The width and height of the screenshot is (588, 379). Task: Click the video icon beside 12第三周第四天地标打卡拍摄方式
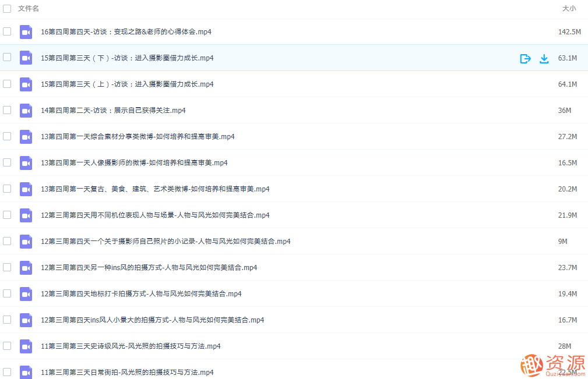26,294
